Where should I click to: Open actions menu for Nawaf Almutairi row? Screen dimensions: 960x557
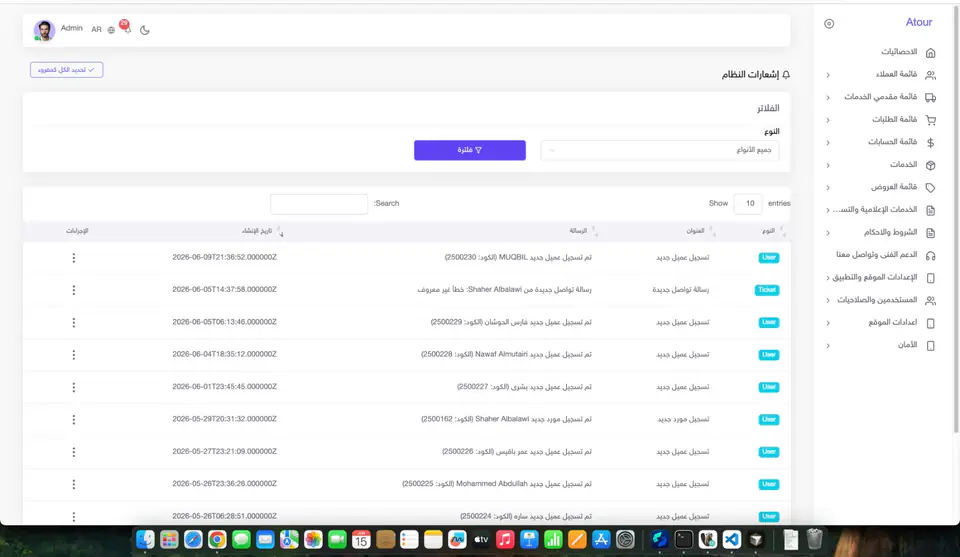pyautogui.click(x=73, y=354)
